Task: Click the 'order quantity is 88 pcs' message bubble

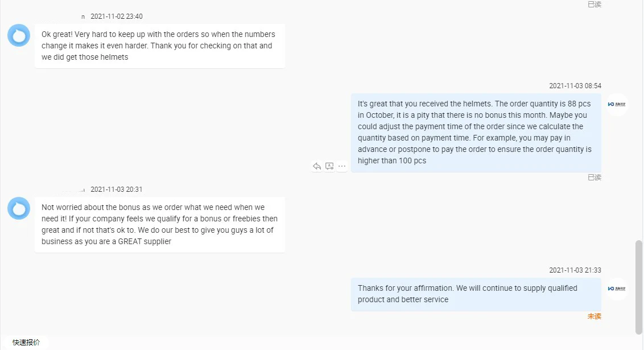Action: (476, 132)
